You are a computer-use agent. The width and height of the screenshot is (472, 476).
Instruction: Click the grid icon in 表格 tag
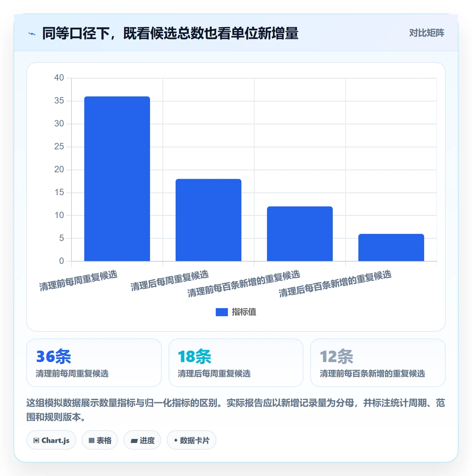(91, 441)
